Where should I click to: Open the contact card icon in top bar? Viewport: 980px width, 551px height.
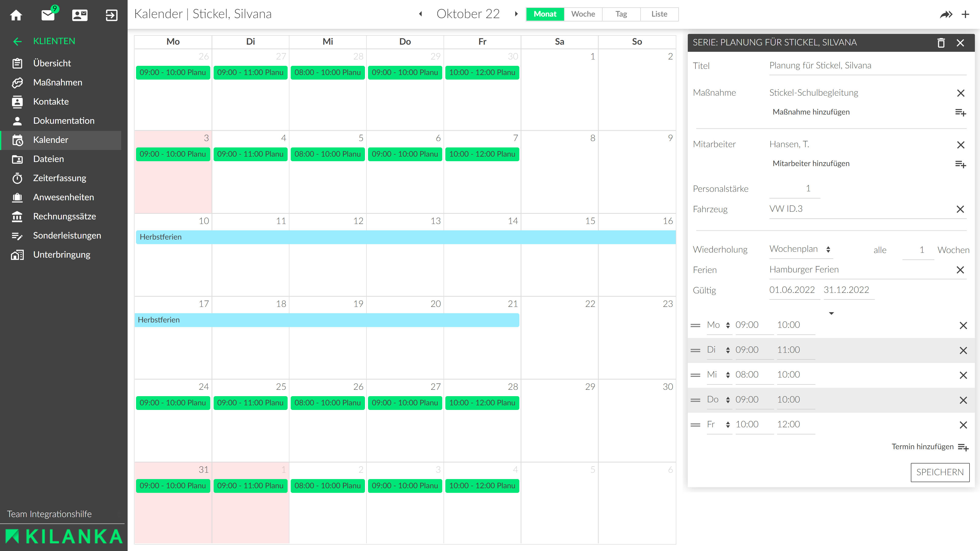[x=80, y=15]
